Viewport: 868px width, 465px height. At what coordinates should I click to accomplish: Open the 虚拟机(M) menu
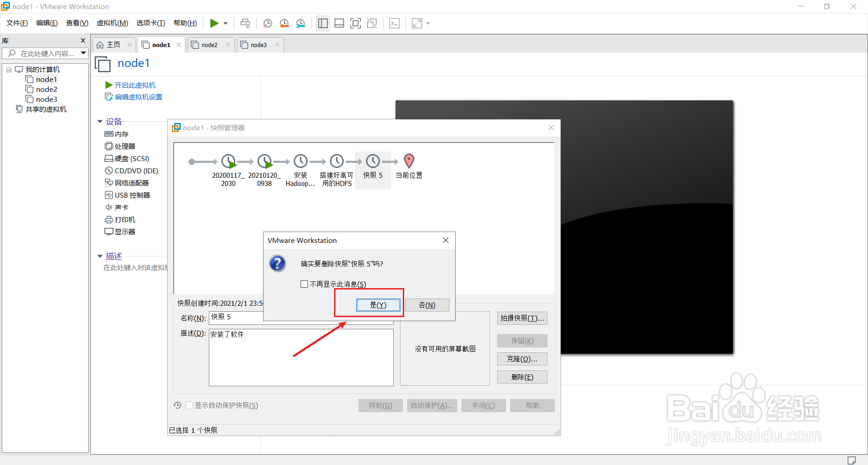pyautogui.click(x=112, y=23)
